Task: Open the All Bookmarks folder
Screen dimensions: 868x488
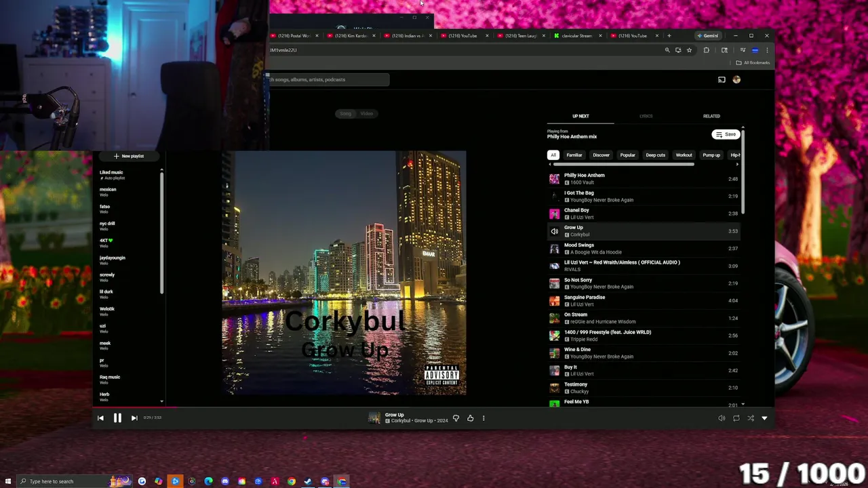Action: coord(753,62)
